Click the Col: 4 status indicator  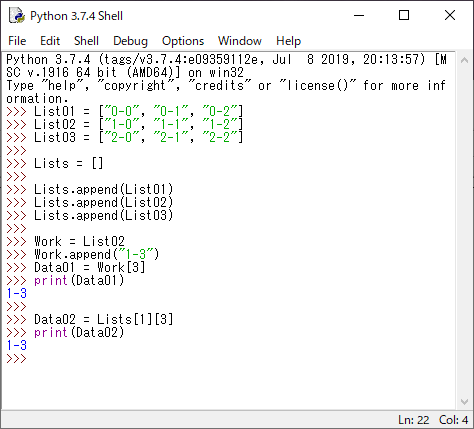pos(453,420)
